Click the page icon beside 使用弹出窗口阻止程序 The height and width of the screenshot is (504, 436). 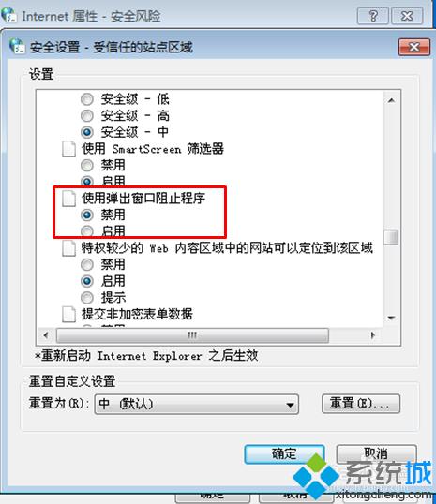68,199
